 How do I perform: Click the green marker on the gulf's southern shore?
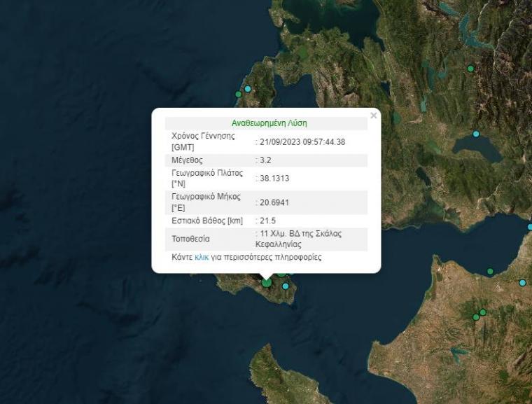pos(490,271)
